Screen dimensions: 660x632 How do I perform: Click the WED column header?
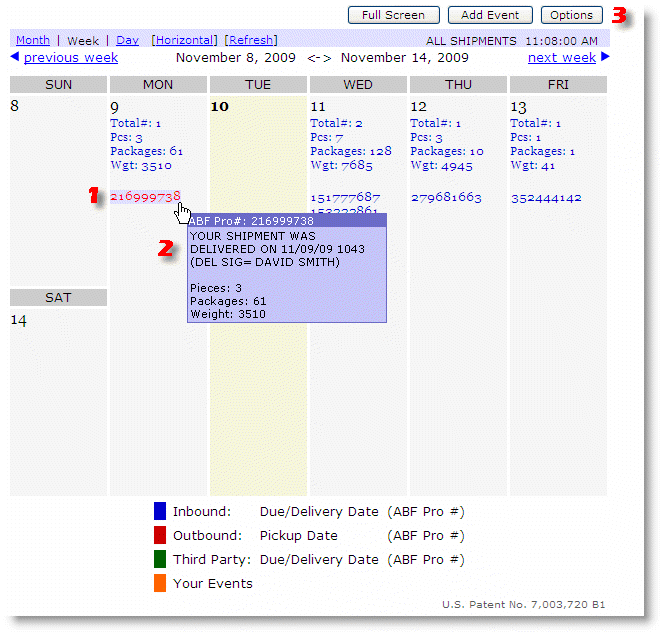(358, 85)
